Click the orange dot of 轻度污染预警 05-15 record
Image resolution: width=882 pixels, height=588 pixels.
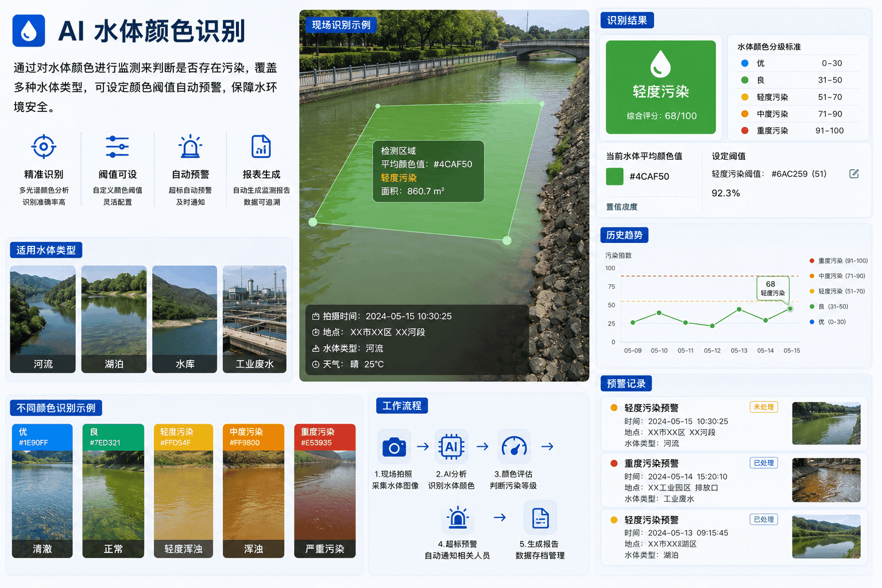click(614, 408)
